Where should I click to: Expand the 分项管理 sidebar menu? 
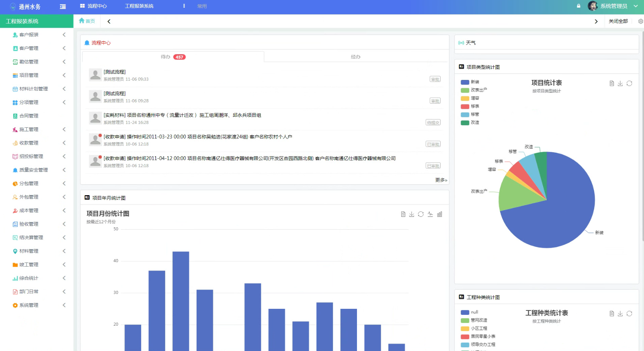(37, 102)
